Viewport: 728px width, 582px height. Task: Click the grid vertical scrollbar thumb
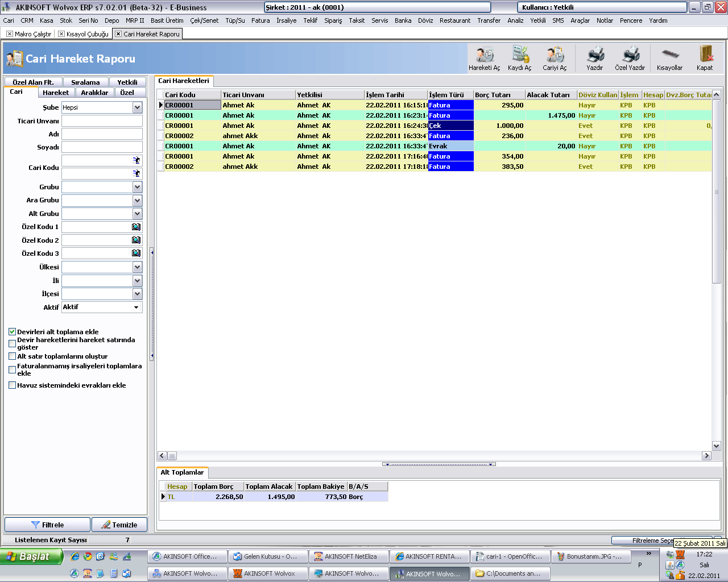(717, 192)
